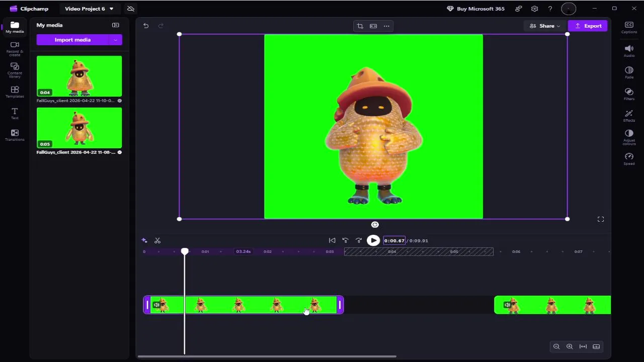Open the feedback people icon
Screen dimensions: 644x362
(x=519, y=9)
